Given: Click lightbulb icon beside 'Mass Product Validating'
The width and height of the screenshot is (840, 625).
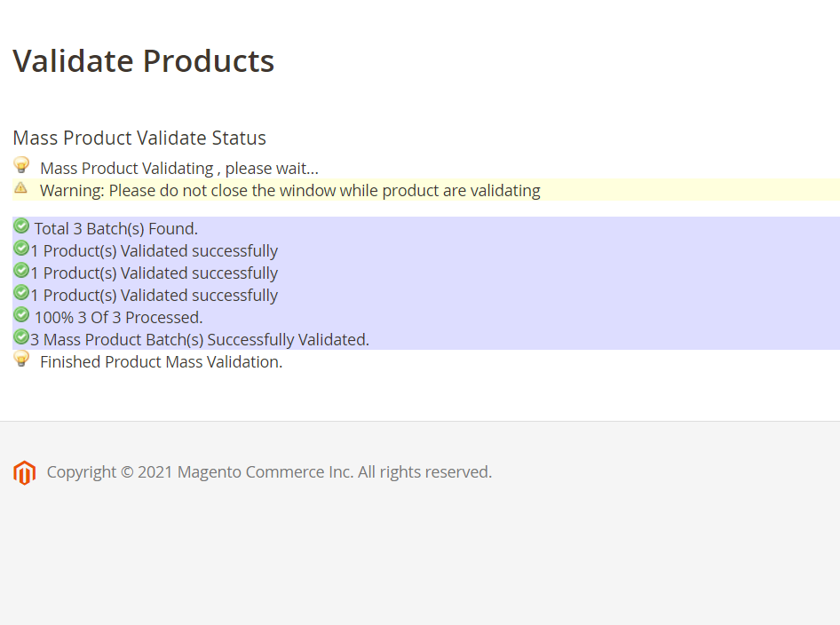Looking at the screenshot, I should 21,165.
